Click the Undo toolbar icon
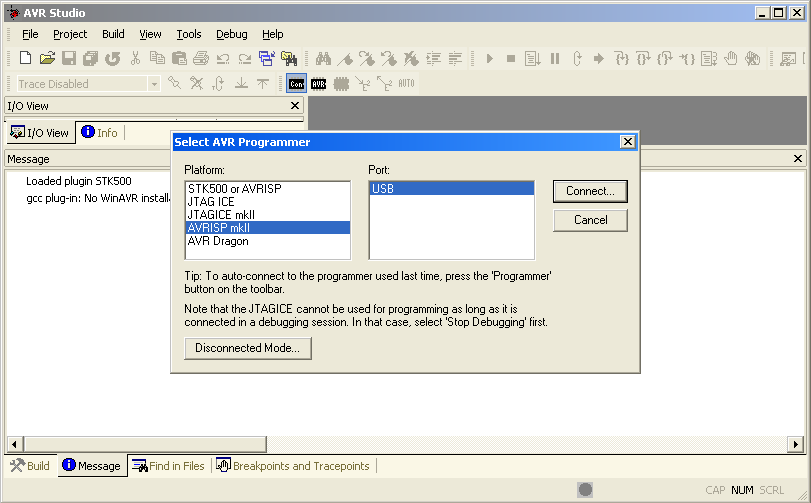The width and height of the screenshot is (811, 503). [x=223, y=58]
